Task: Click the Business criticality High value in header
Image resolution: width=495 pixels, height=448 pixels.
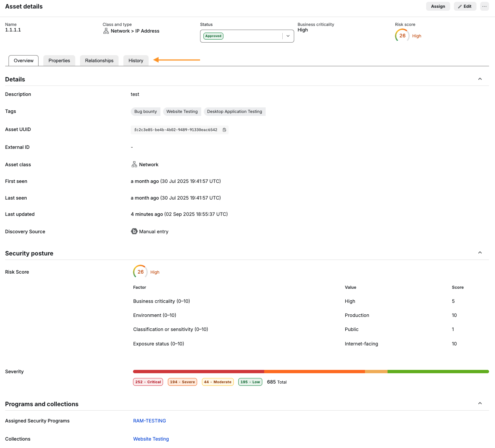Action: point(303,30)
